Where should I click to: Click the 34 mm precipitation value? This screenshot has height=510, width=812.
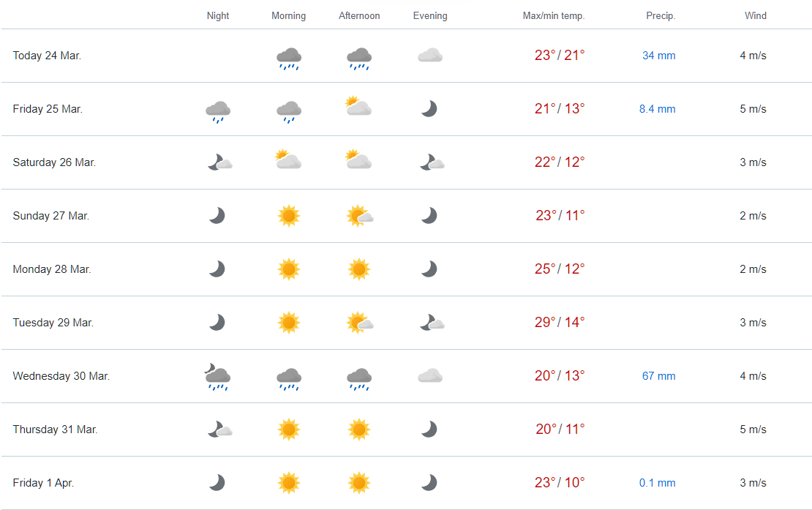pyautogui.click(x=658, y=56)
